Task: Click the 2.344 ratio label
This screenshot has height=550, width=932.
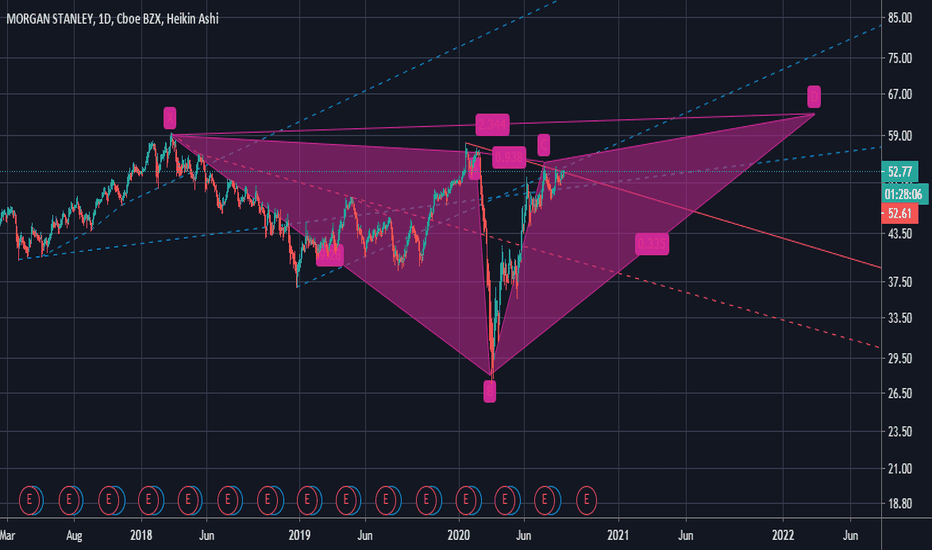Action: point(492,125)
